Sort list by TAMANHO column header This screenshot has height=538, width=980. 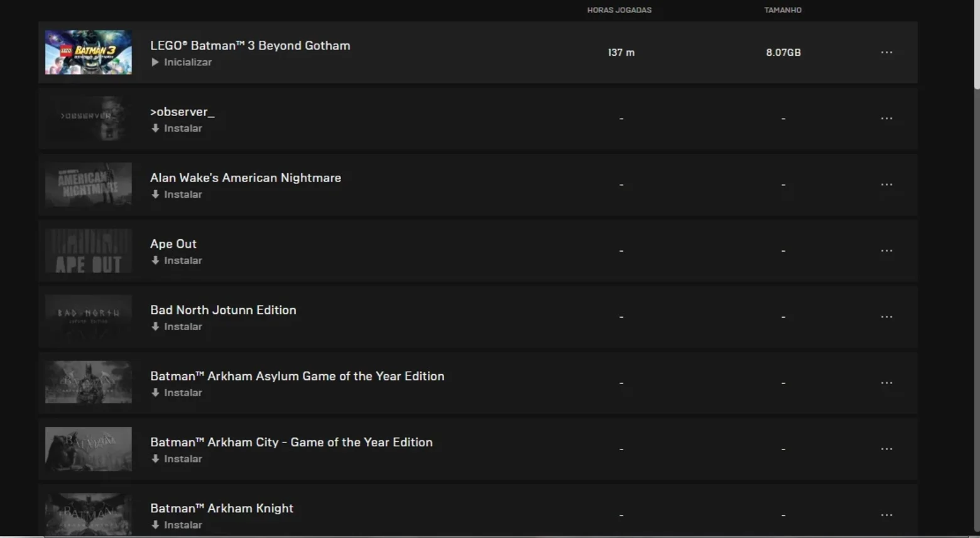(x=783, y=10)
